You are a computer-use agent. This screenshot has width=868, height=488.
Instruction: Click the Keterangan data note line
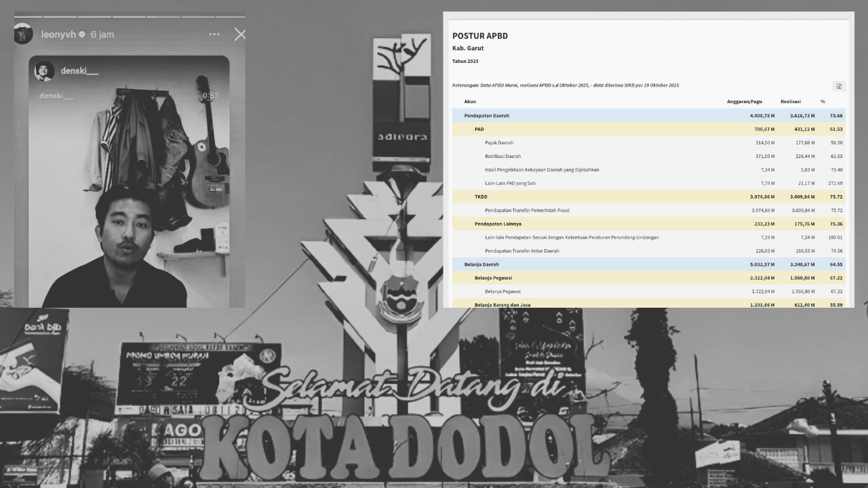pyautogui.click(x=566, y=85)
